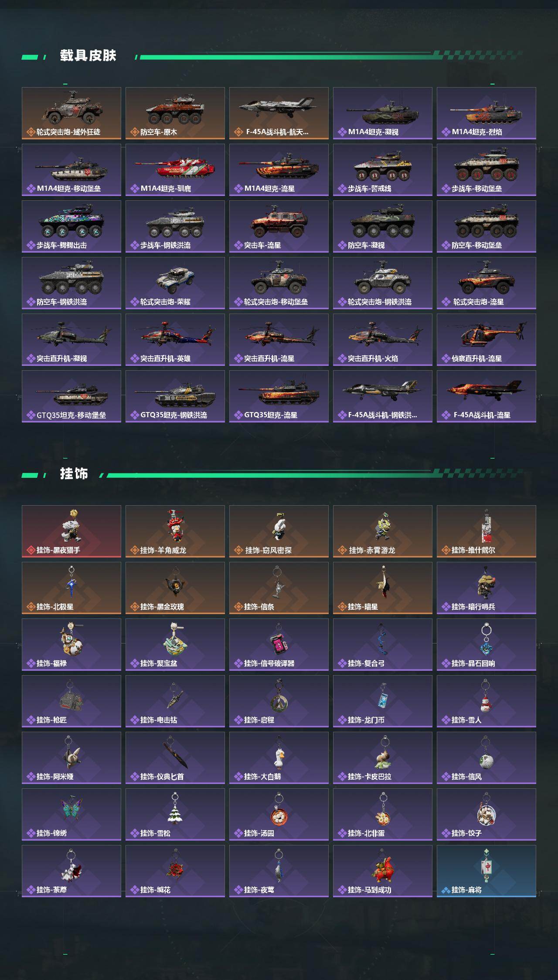Open the F-45A战斗机-航天 fighter jet skin card

pyautogui.click(x=279, y=113)
